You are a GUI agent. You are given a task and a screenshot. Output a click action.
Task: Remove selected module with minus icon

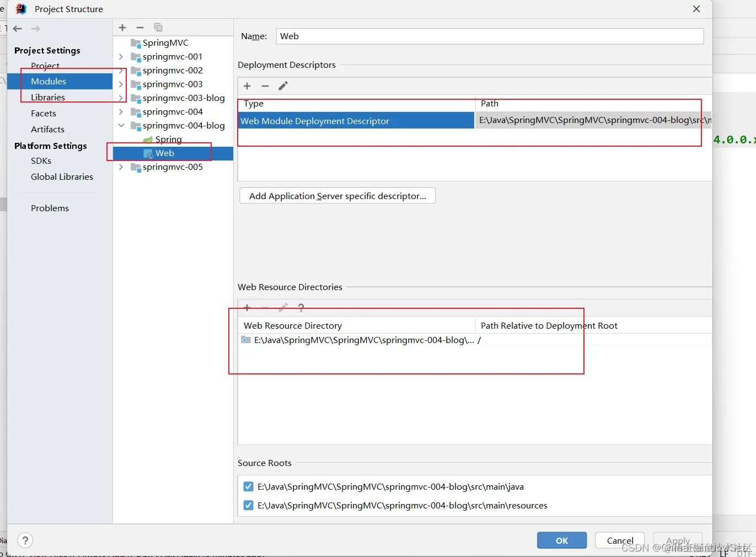pyautogui.click(x=140, y=28)
